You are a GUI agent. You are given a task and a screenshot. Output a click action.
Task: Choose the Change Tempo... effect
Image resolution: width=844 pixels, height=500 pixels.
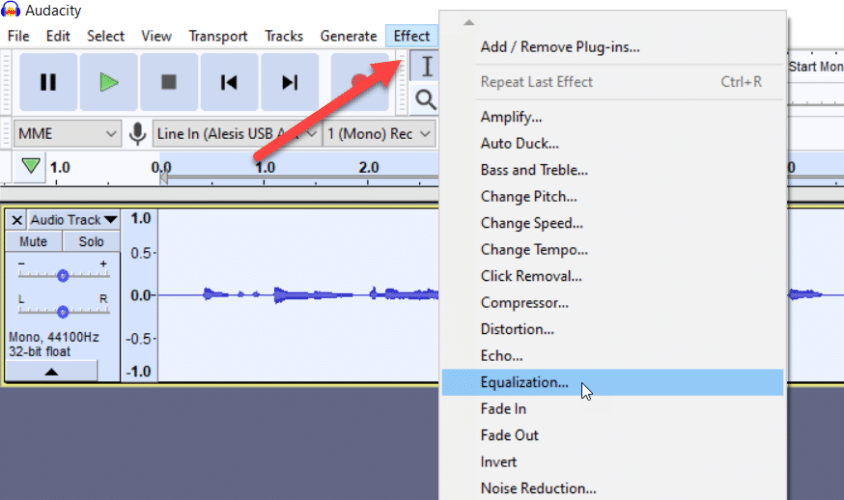pos(613,250)
